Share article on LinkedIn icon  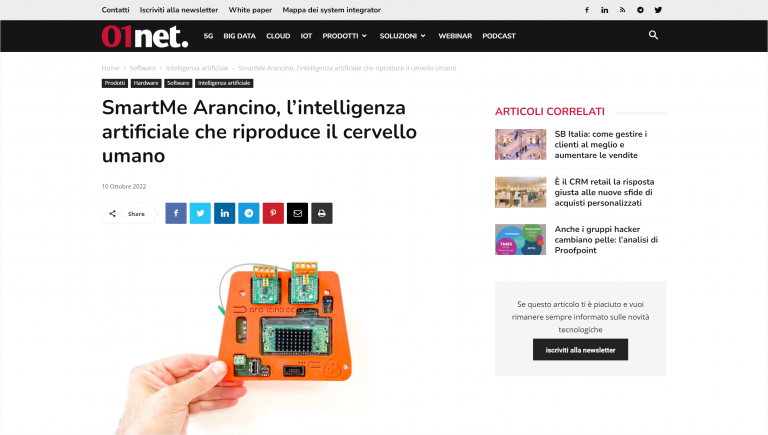pyautogui.click(x=224, y=214)
